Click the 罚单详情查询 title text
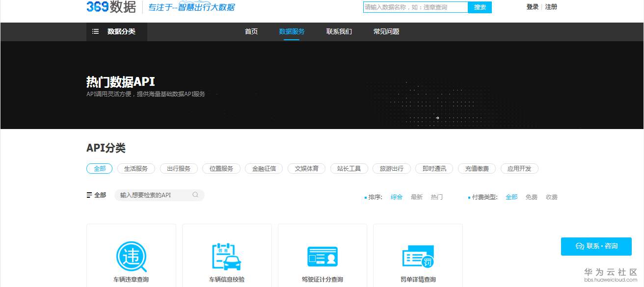The image size is (644, 287). point(418,280)
